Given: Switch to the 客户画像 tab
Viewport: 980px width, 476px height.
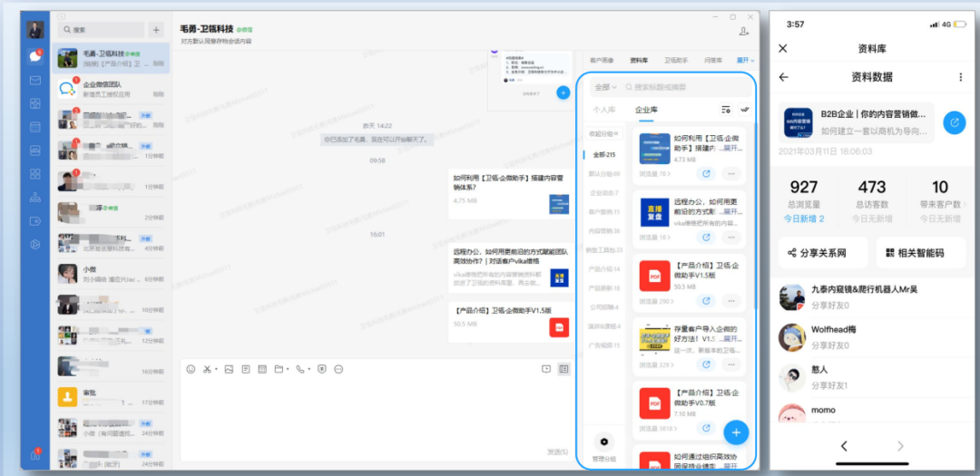Looking at the screenshot, I should pyautogui.click(x=602, y=60).
